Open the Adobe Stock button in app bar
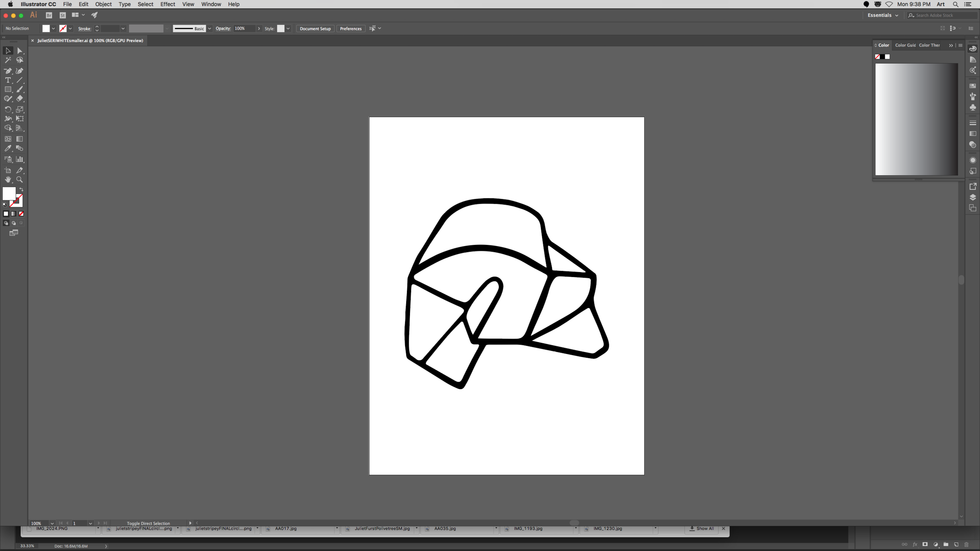 (63, 15)
